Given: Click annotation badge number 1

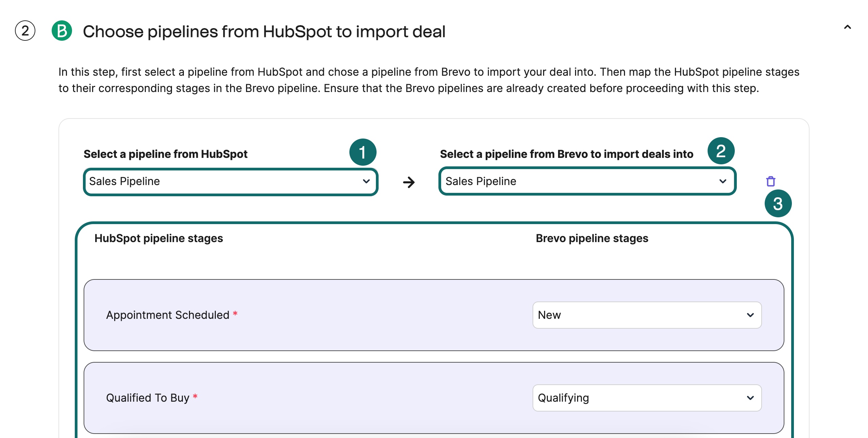Looking at the screenshot, I should 362,153.
